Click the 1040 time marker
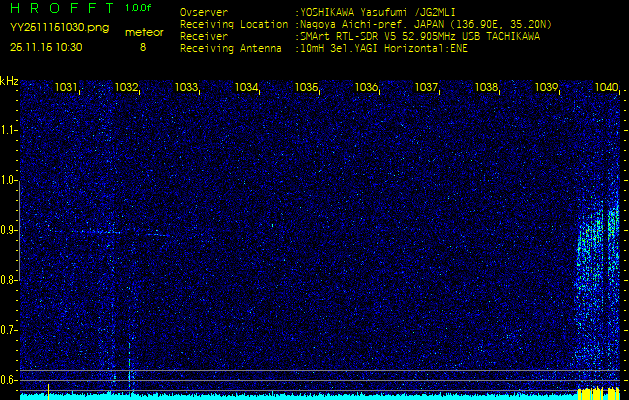Image resolution: width=629 pixels, height=400 pixels. coord(606,88)
